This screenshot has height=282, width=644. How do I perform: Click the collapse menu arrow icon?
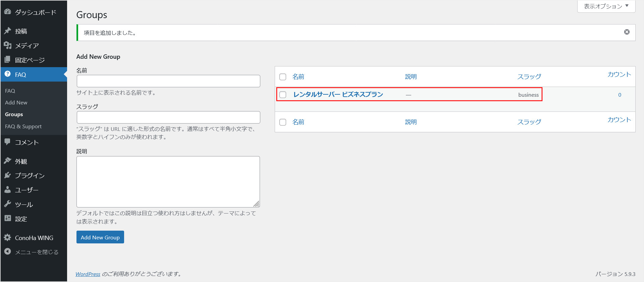pyautogui.click(x=7, y=251)
